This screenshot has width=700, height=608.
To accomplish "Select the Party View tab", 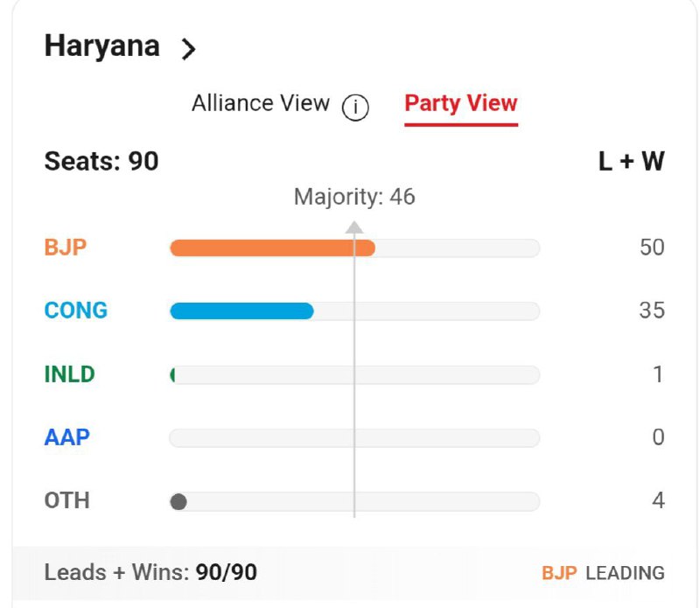I will pyautogui.click(x=461, y=105).
